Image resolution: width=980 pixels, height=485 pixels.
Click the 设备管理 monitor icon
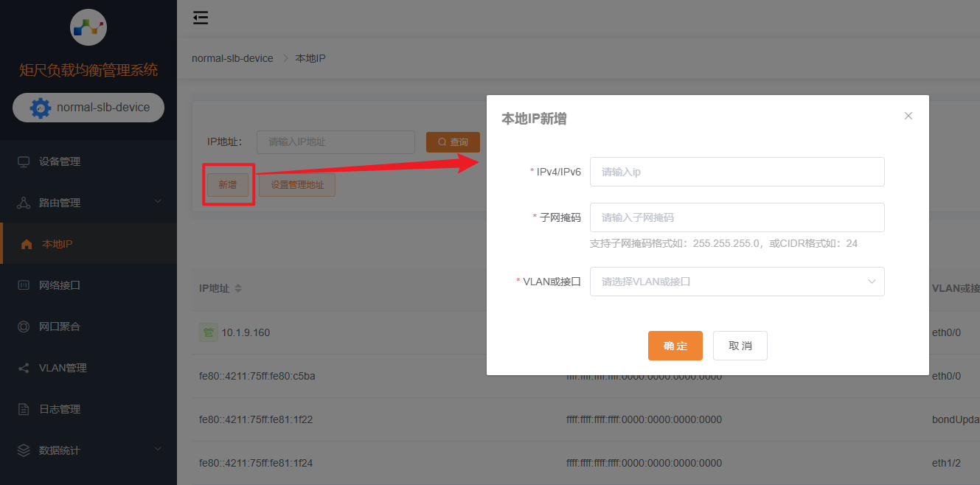pos(24,161)
